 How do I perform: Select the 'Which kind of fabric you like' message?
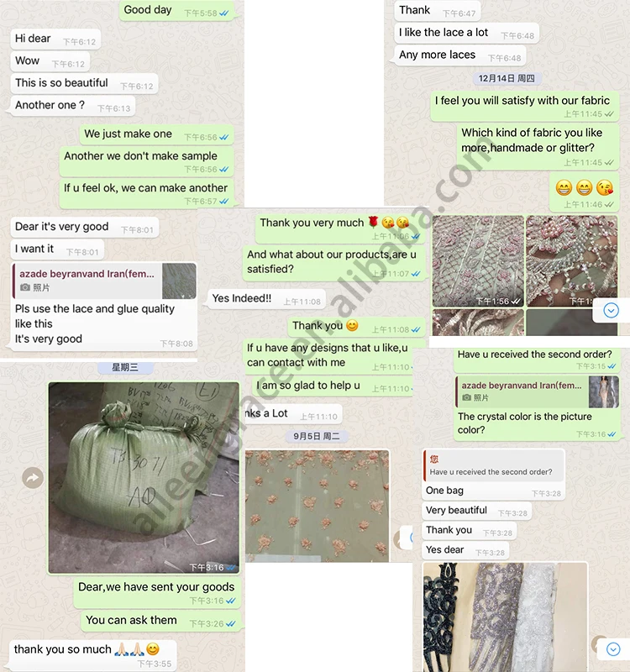point(538,146)
